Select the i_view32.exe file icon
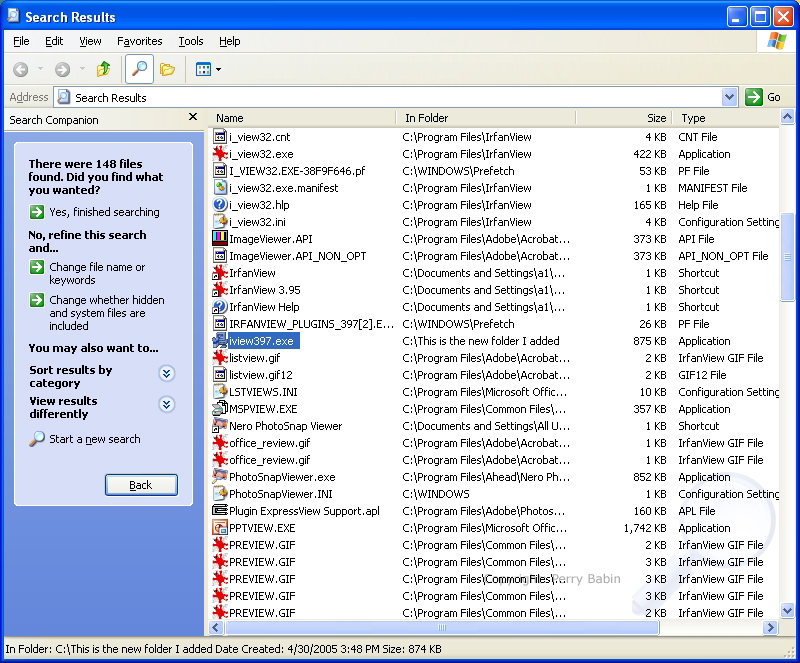Screen dimensions: 800x663 click(220, 154)
